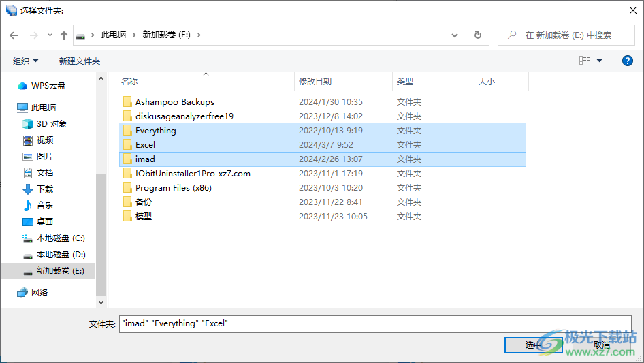Click the forward navigation arrow
Screen dimensions: 644x363
tap(33, 35)
